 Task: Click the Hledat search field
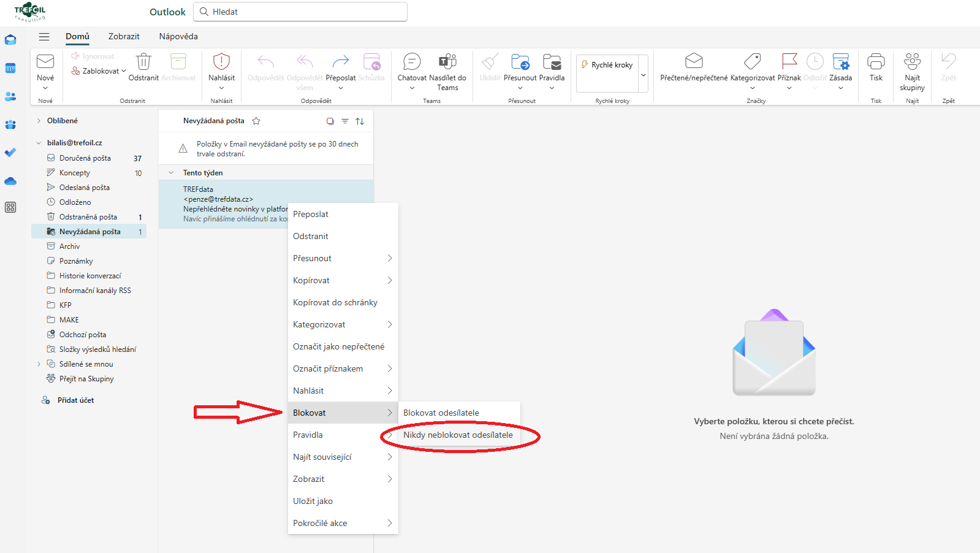pos(300,12)
